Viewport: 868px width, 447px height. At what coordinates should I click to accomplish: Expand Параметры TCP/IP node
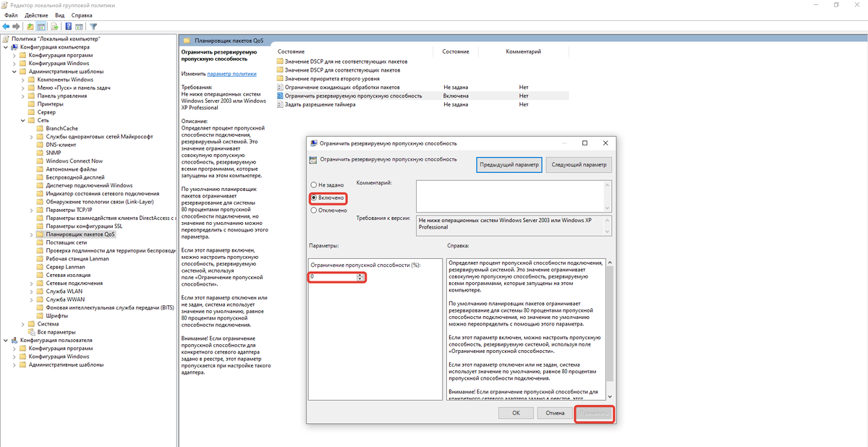pyautogui.click(x=31, y=210)
